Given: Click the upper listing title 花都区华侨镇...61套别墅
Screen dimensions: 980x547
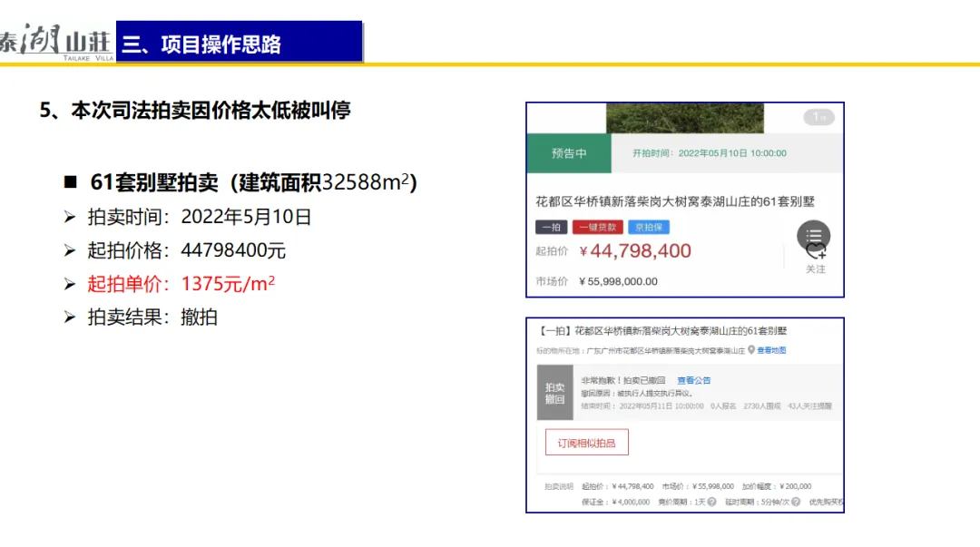Looking at the screenshot, I should (675, 201).
